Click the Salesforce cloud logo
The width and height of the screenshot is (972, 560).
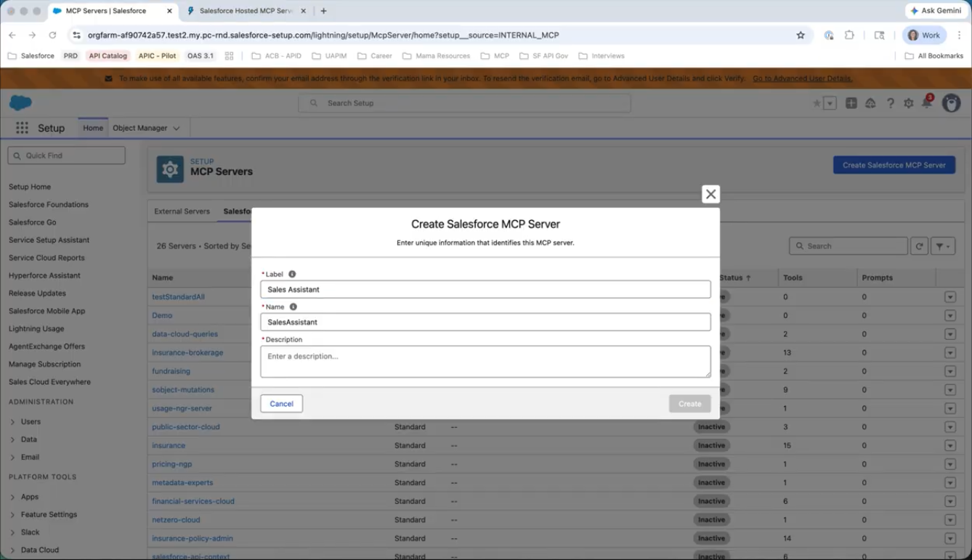[21, 103]
